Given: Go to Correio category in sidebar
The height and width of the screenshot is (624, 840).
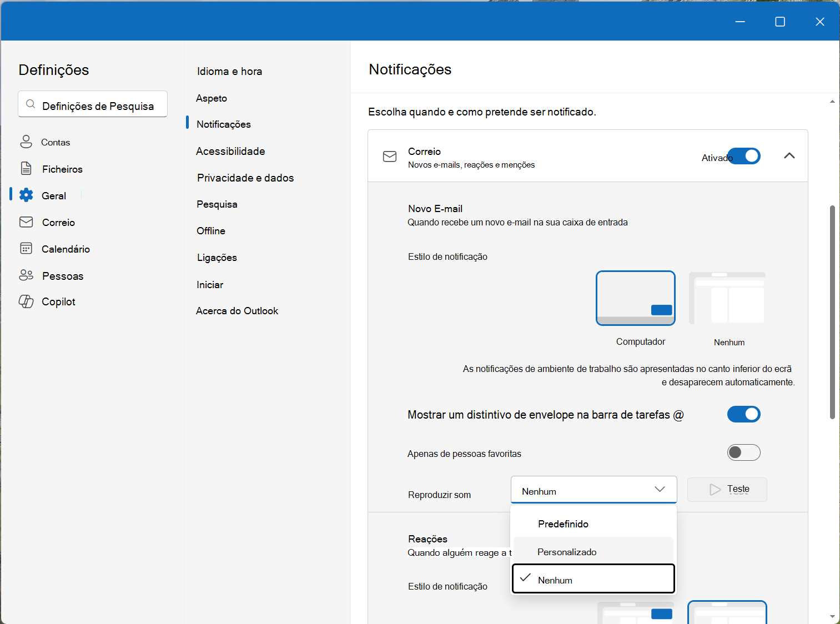Looking at the screenshot, I should [58, 222].
